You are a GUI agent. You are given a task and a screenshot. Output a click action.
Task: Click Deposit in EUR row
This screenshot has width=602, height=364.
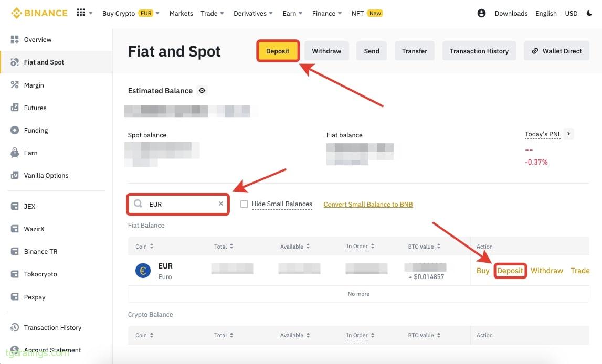[510, 271]
